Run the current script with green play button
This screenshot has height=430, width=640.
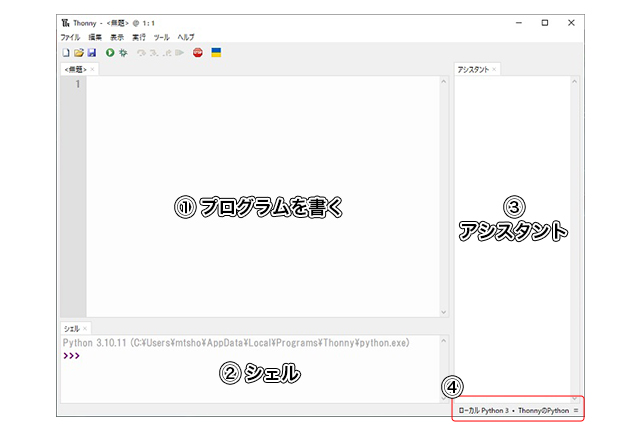[109, 52]
